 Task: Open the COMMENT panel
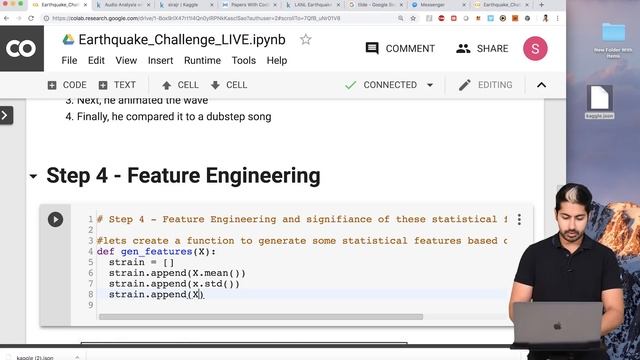[400, 49]
